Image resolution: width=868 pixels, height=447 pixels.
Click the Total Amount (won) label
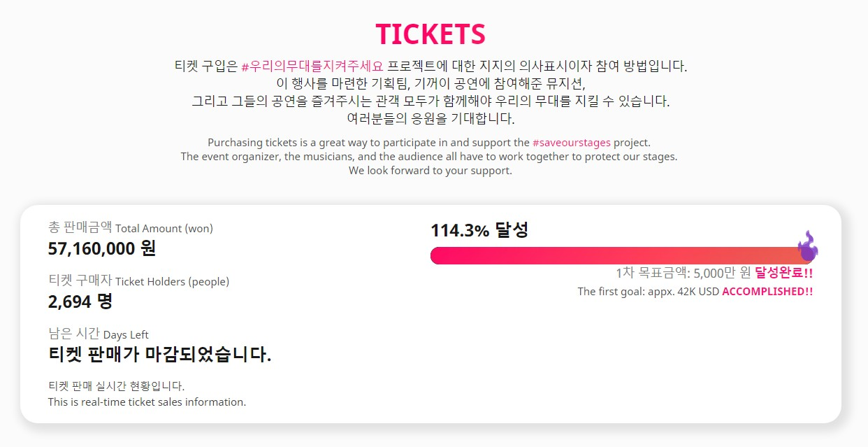pos(164,229)
